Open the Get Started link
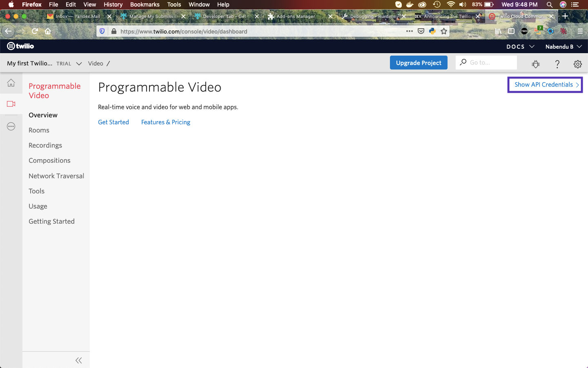This screenshot has height=368, width=588. (114, 122)
